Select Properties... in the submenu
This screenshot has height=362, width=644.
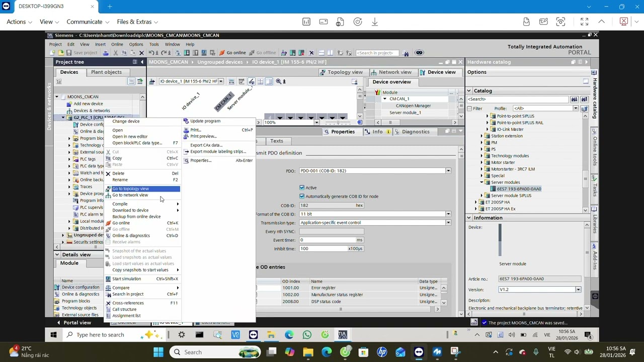tap(201, 160)
